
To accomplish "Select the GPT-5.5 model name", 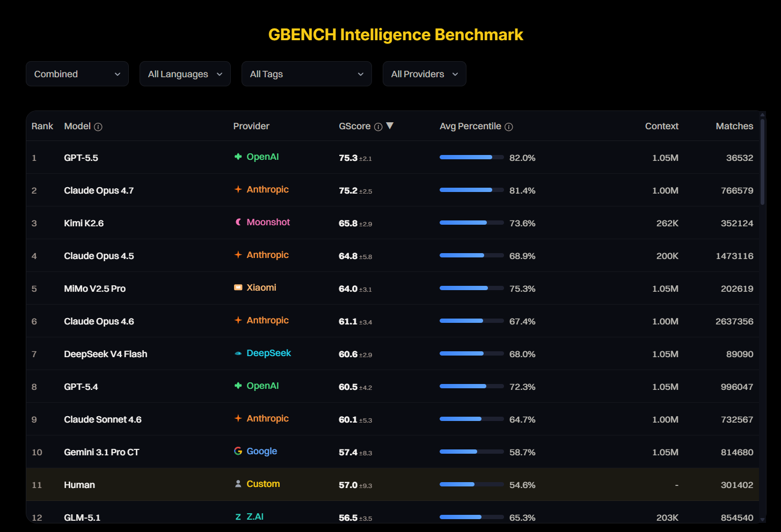I will click(x=81, y=158).
